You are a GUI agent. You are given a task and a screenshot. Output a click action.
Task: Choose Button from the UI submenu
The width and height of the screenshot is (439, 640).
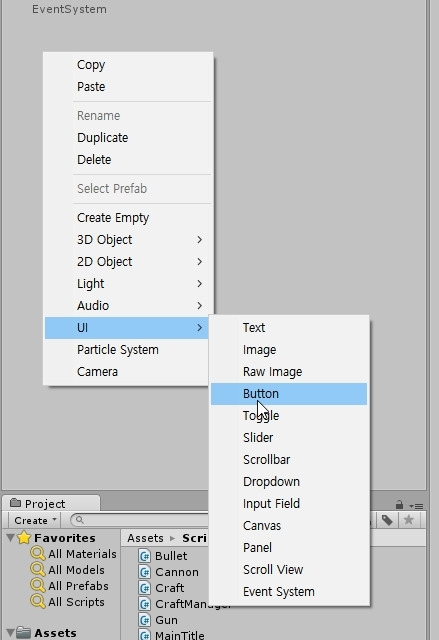click(x=289, y=394)
